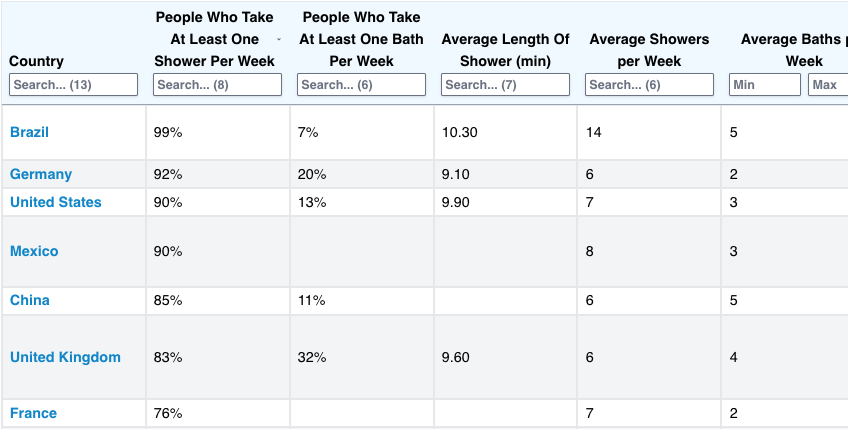Sort by Average Length Of Shower header

tap(505, 50)
